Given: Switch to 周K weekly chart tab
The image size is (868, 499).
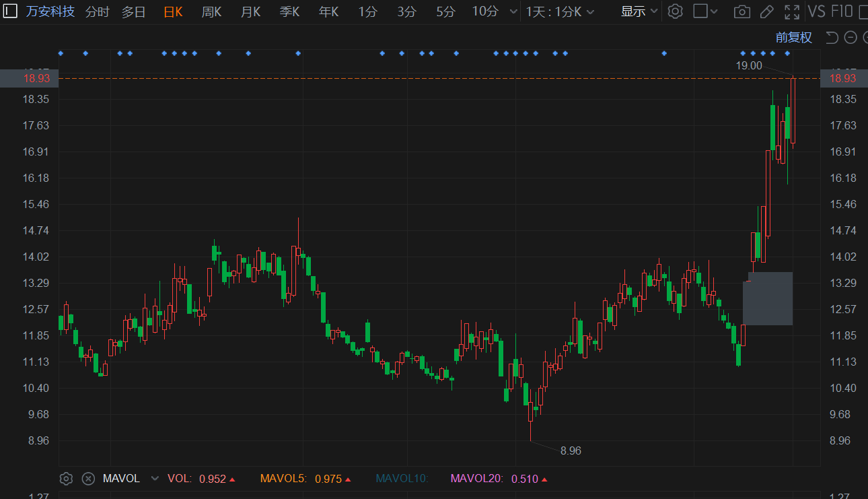Looking at the screenshot, I should click(x=211, y=11).
